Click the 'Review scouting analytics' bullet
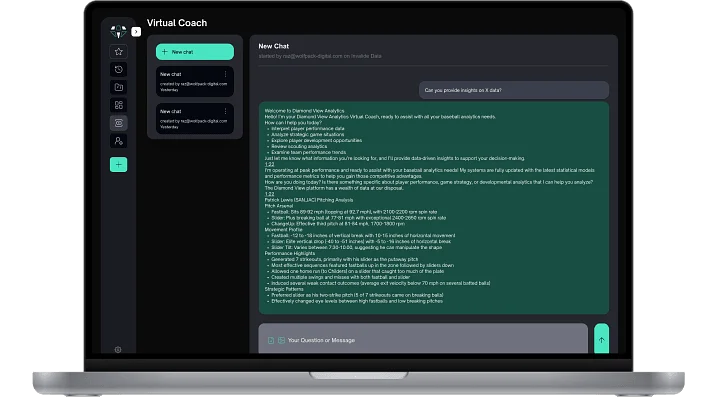This screenshot has height=397, width=719. point(299,146)
